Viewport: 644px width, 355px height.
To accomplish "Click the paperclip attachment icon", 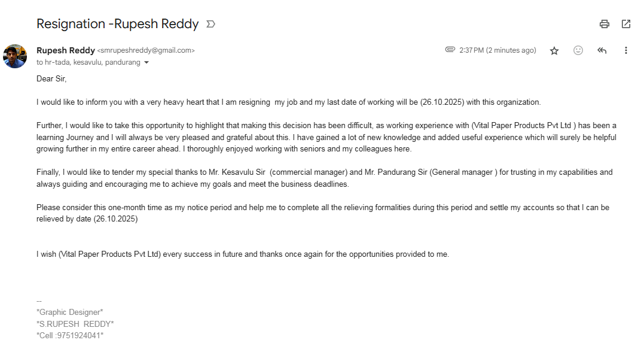I will click(450, 50).
